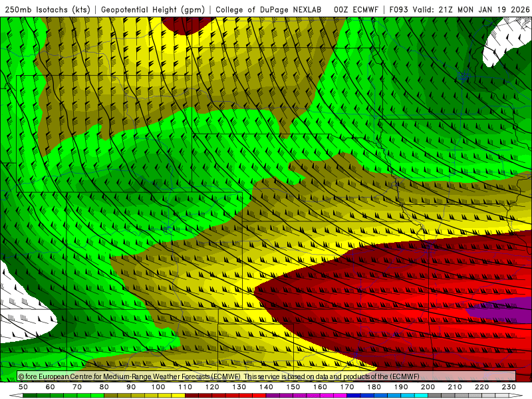
Task: Click the "250mb Isotachs (kts)" title text
Action: [x=48, y=9]
